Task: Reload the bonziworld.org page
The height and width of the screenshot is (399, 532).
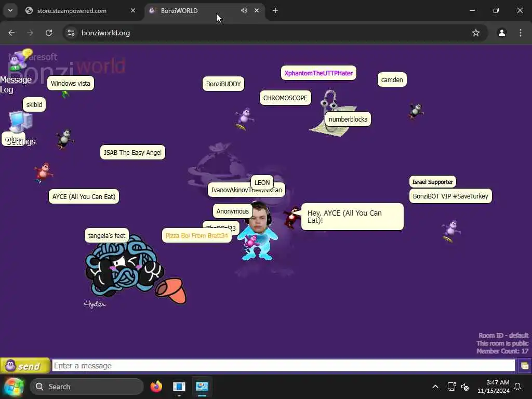Action: point(49,33)
